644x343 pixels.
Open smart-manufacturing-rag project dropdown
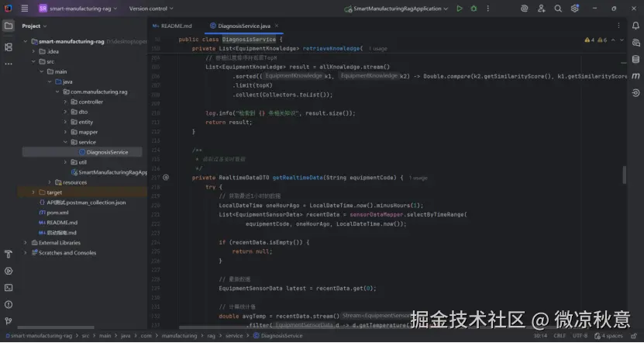coord(78,9)
